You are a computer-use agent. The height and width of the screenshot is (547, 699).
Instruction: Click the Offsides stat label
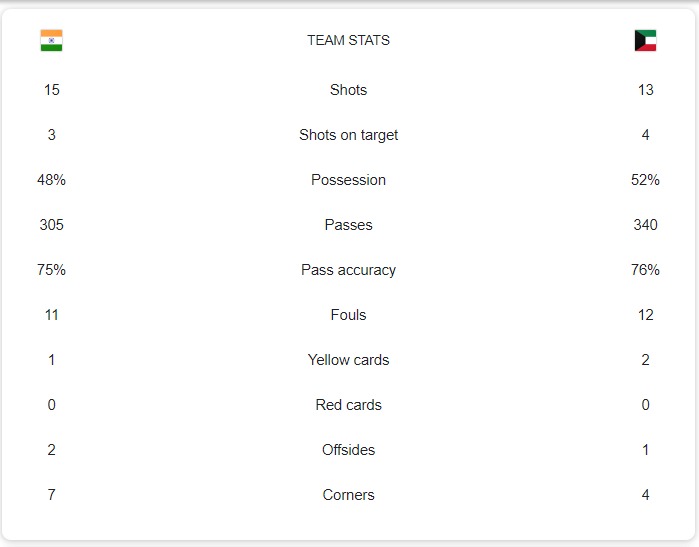[x=348, y=450]
